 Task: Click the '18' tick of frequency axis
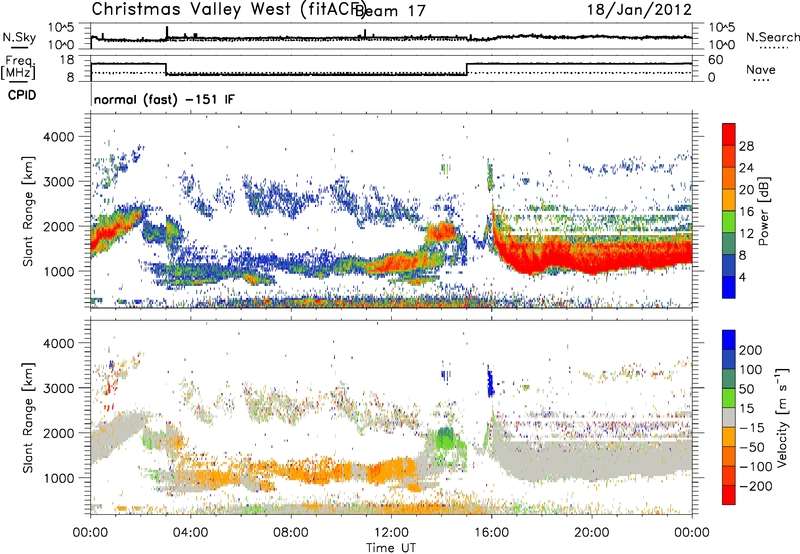click(x=67, y=60)
